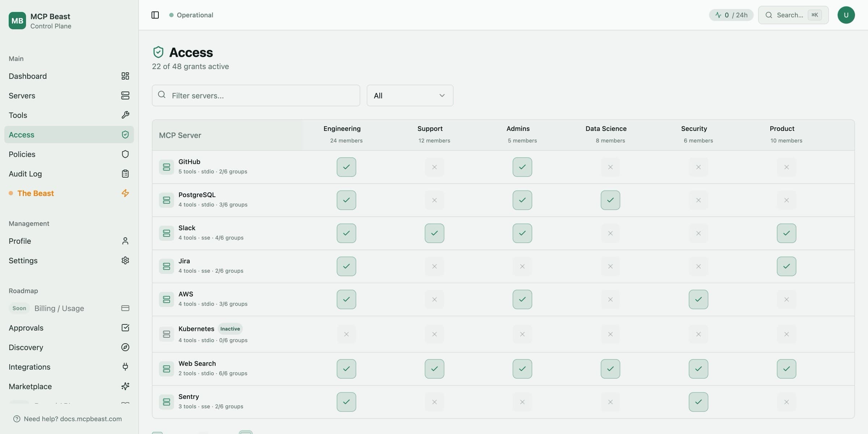868x434 pixels.
Task: Click the Jira server icon
Action: click(166, 266)
